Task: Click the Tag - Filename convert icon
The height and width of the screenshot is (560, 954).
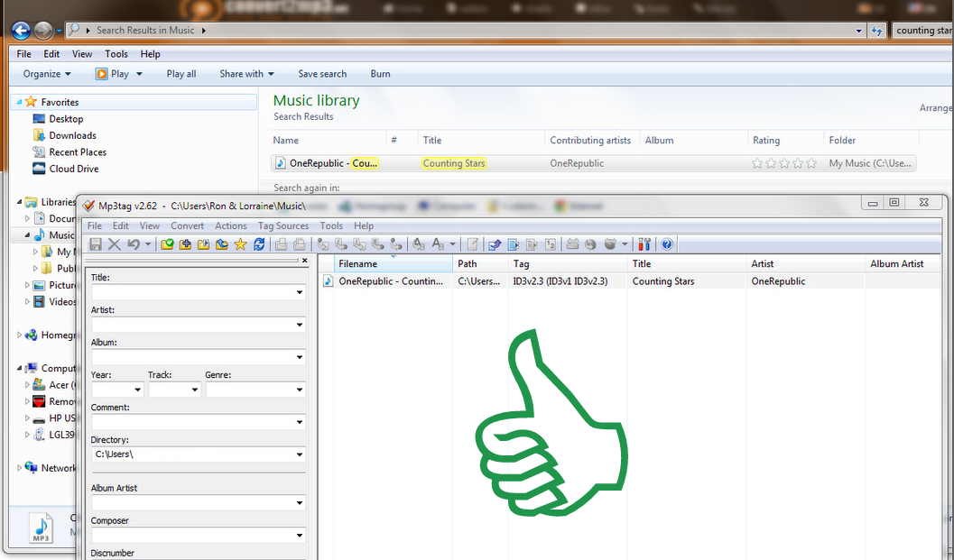Action: (x=323, y=244)
